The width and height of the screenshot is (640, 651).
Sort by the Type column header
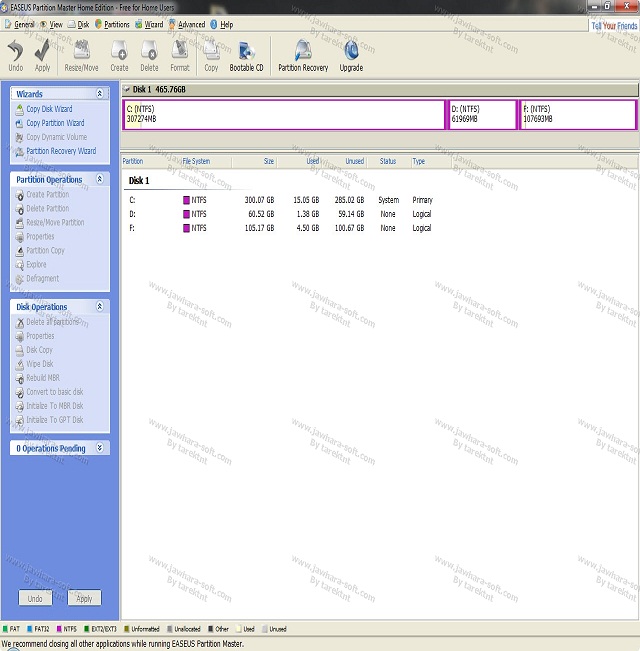(418, 162)
